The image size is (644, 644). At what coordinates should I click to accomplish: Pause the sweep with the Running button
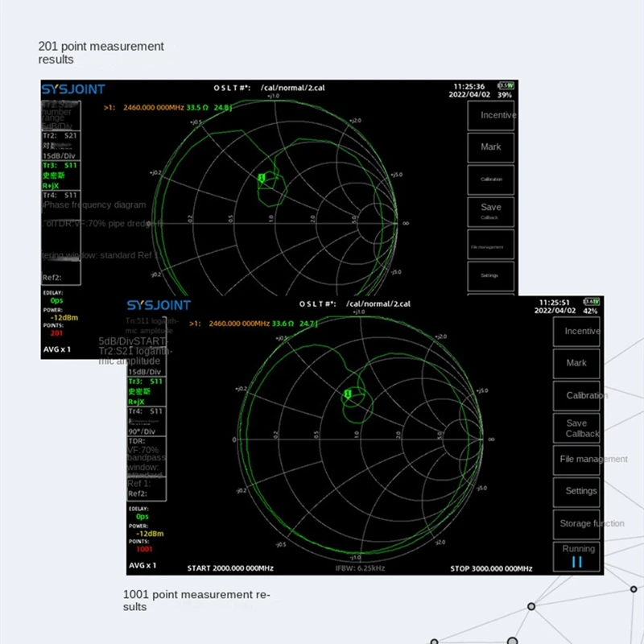(576, 556)
